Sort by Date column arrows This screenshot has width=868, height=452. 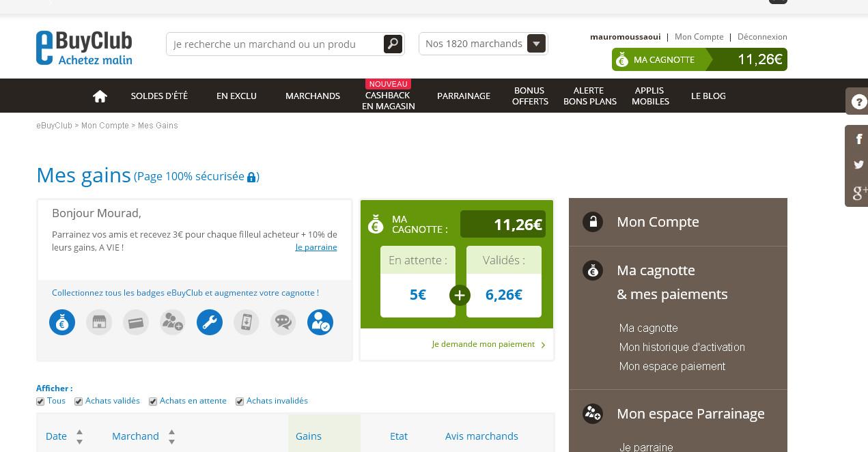79,436
